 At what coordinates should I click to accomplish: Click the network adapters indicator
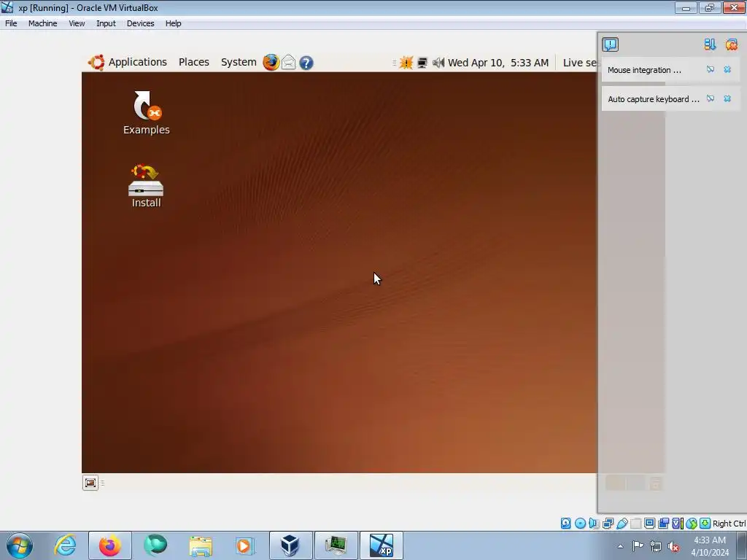pyautogui.click(x=608, y=524)
